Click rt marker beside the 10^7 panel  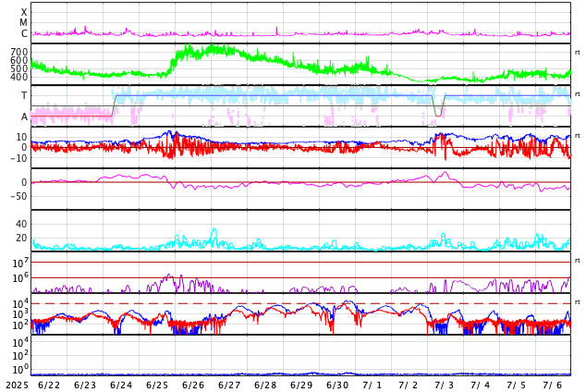tap(578, 260)
